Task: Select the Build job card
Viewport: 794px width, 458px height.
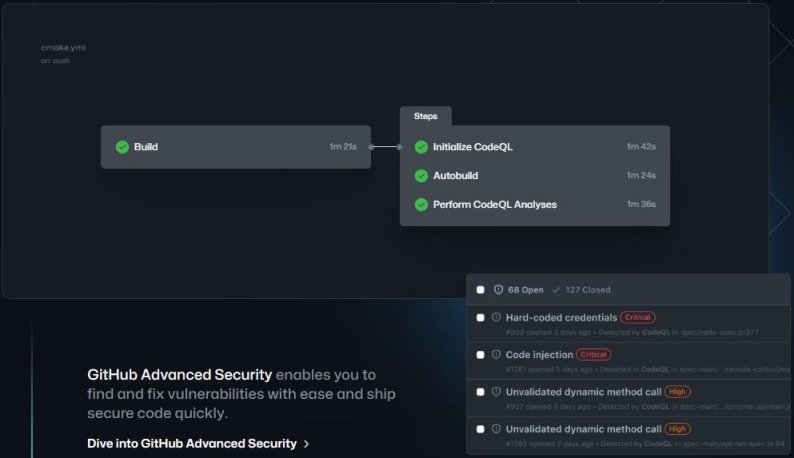Action: (x=236, y=147)
